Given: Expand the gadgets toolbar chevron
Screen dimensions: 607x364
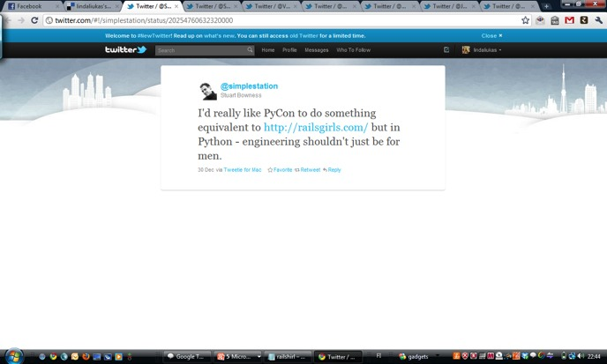Looking at the screenshot, I should coord(438,355).
